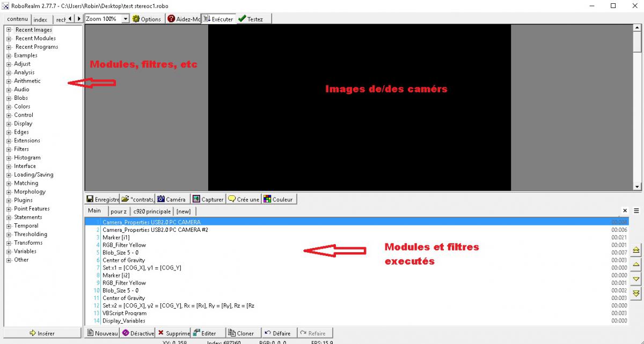Select the Audio category
The image size is (644, 344).
click(21, 90)
